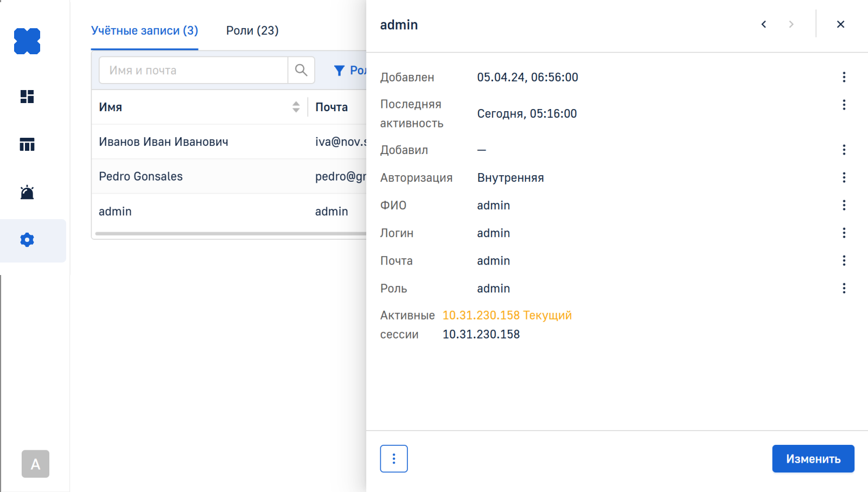Open the alarm siren sidebar icon

[27, 192]
